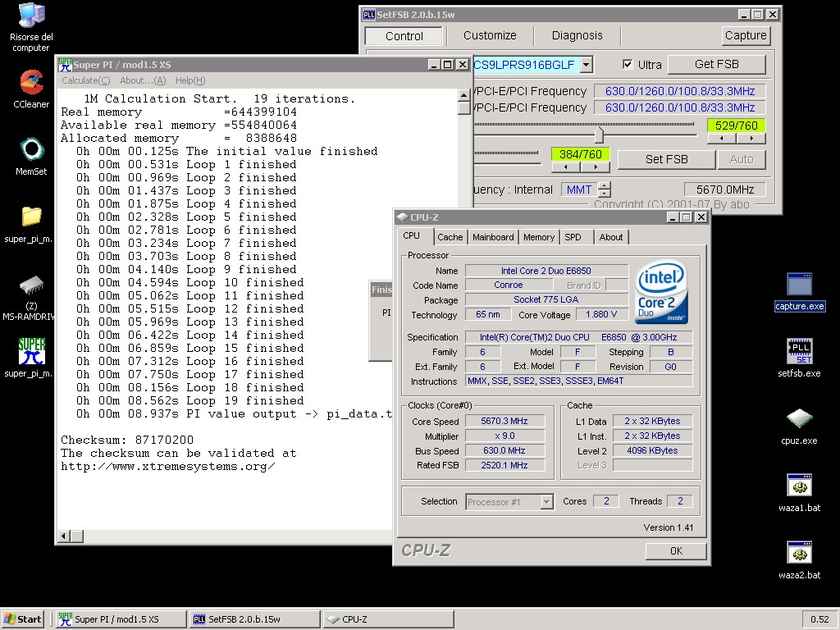The width and height of the screenshot is (840, 630).
Task: Nudge 384/760 slider value right arrow
Action: [596, 167]
